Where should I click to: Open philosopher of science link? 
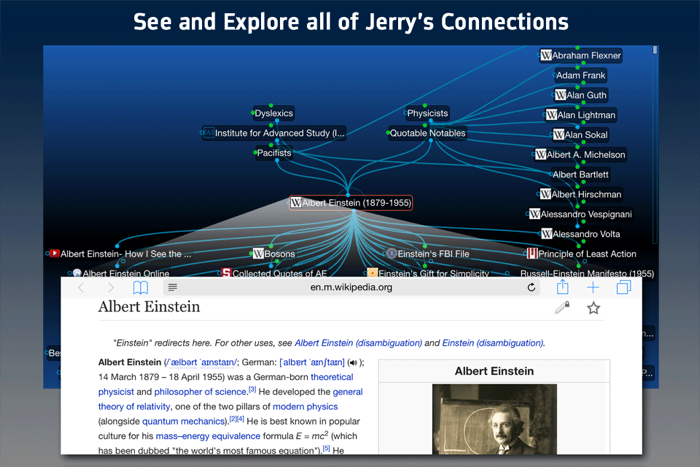click(200, 392)
